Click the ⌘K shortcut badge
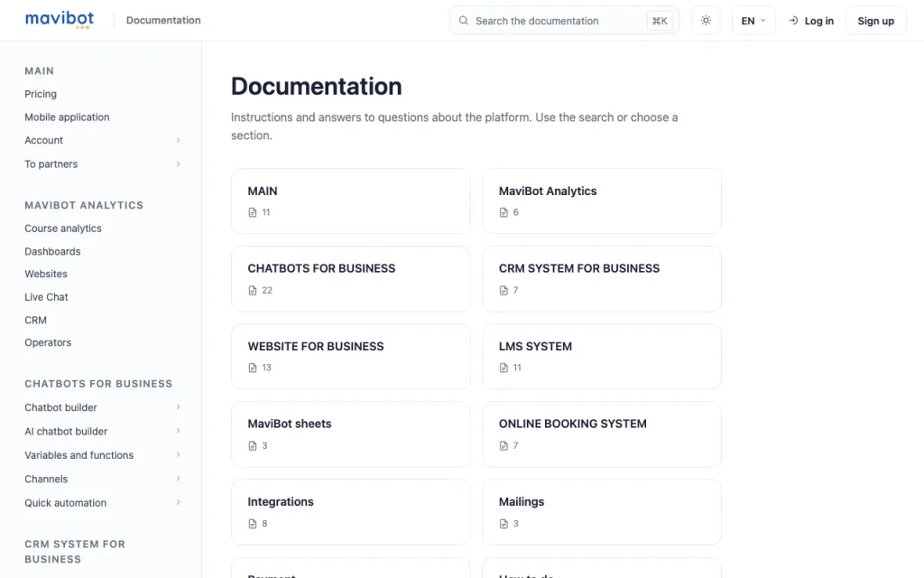 pos(660,21)
